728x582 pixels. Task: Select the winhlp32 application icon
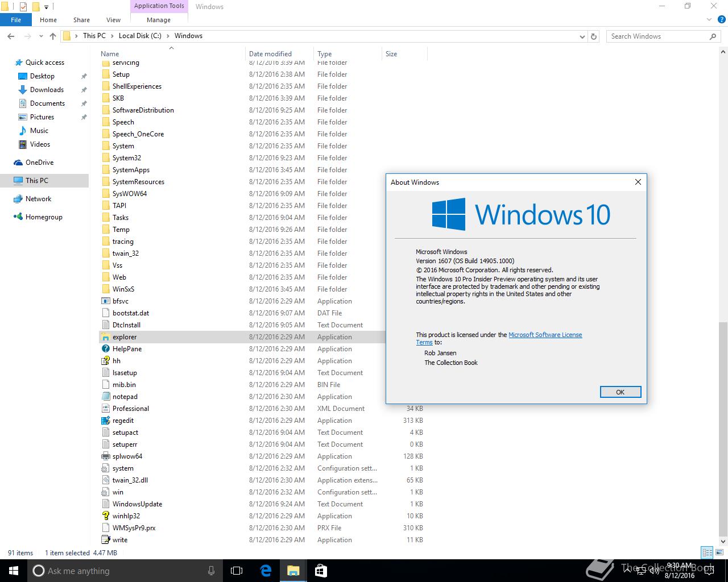tap(105, 516)
